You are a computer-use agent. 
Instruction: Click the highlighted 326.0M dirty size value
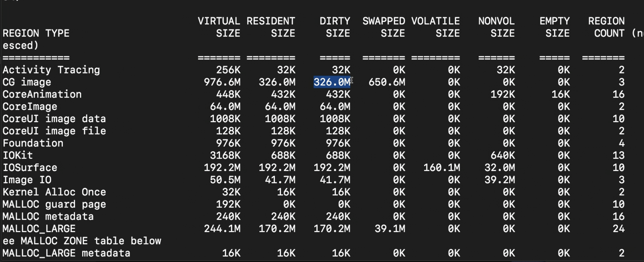coord(332,82)
